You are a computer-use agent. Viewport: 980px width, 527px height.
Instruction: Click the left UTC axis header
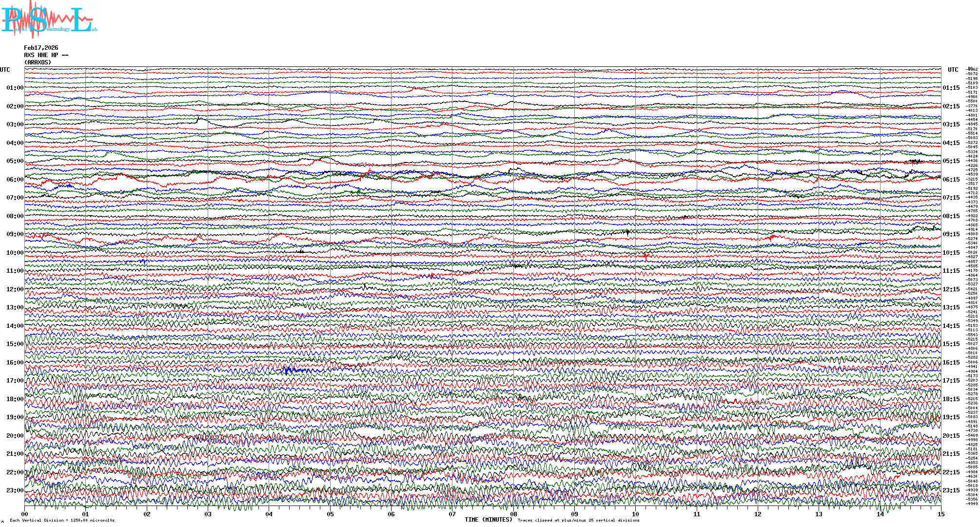(x=5, y=70)
